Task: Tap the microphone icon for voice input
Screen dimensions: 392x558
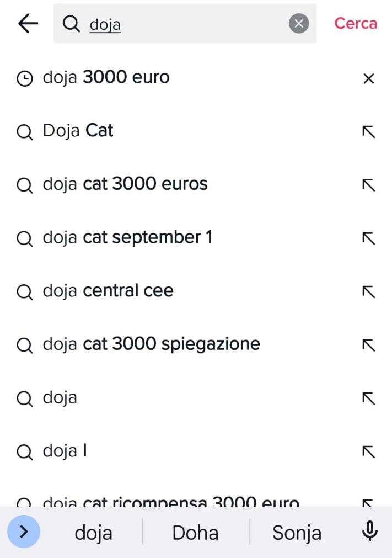Action: tap(369, 532)
